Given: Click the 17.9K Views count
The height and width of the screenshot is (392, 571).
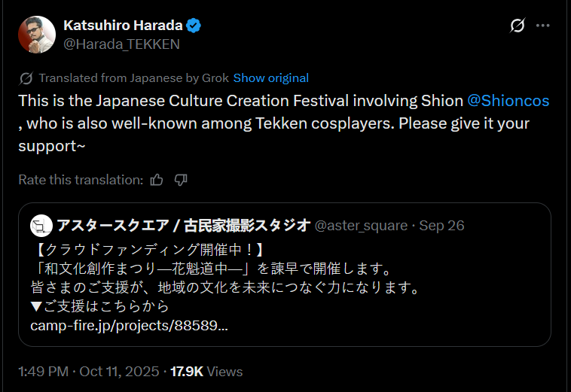Looking at the screenshot, I should tap(206, 372).
